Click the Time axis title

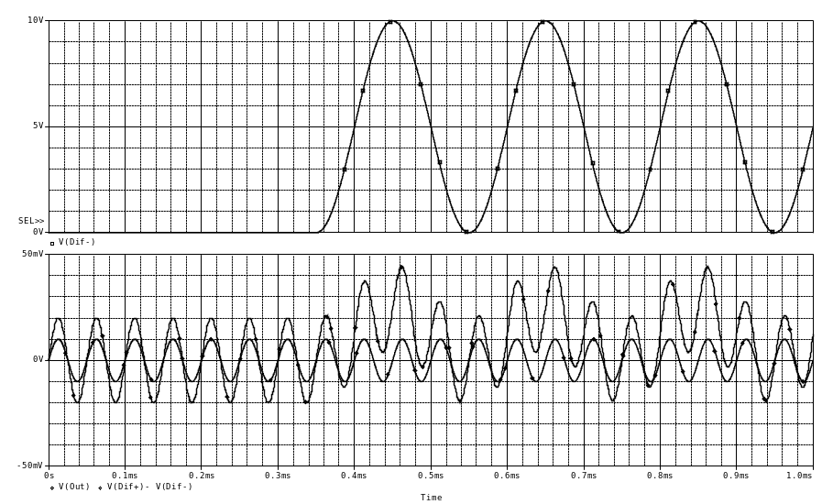[x=431, y=497]
